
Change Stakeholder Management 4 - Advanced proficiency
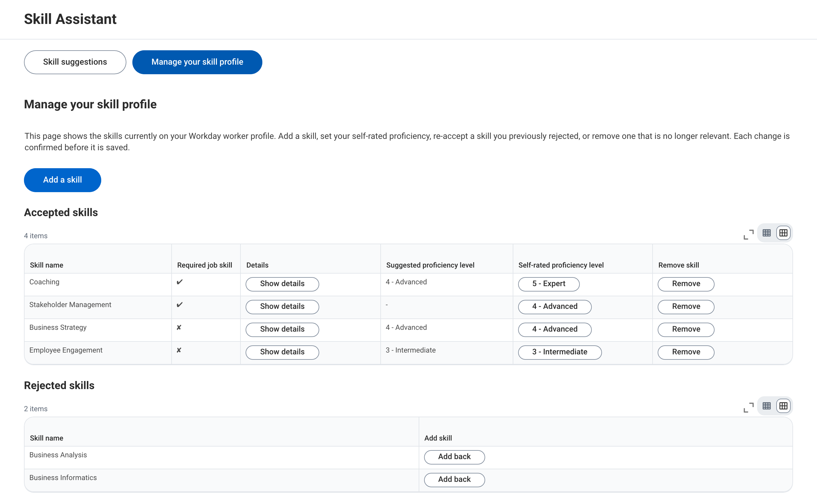(x=555, y=307)
